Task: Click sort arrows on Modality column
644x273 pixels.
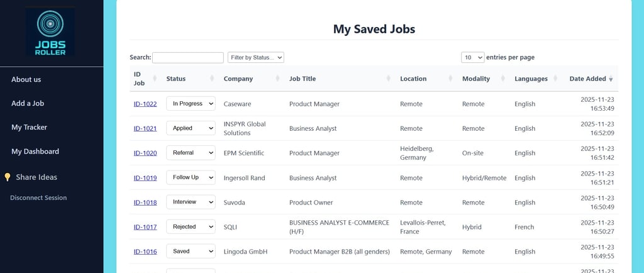Action: pos(504,79)
